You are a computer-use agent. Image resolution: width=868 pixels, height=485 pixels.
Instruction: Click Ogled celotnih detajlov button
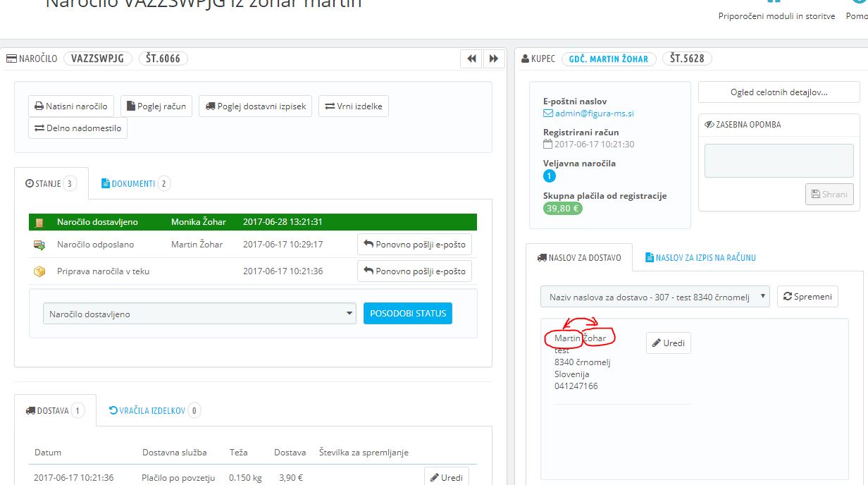point(779,92)
